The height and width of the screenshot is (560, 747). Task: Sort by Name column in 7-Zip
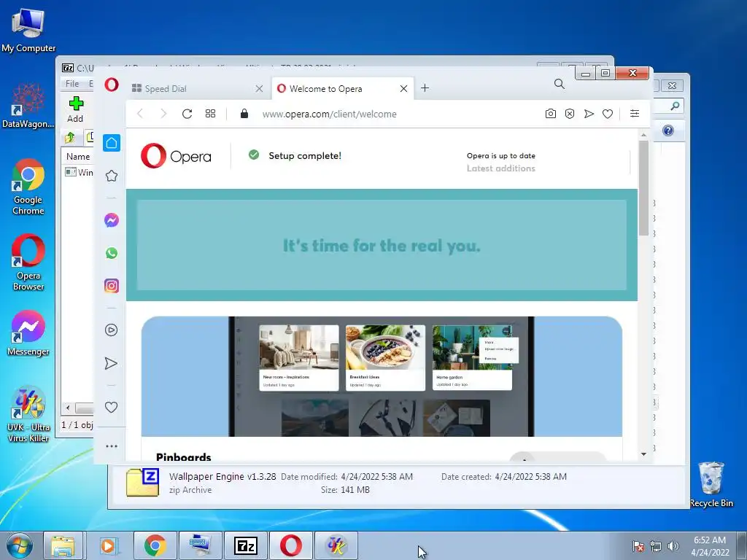coord(78,157)
